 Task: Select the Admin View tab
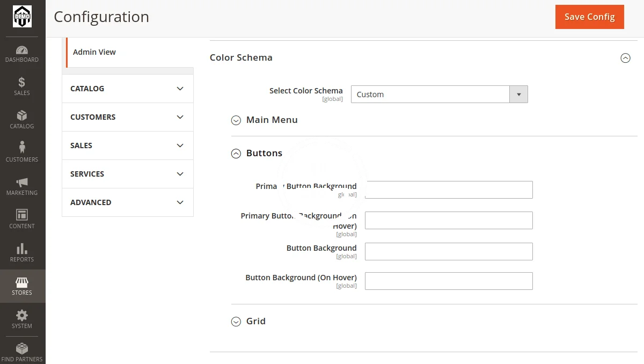coord(129,52)
